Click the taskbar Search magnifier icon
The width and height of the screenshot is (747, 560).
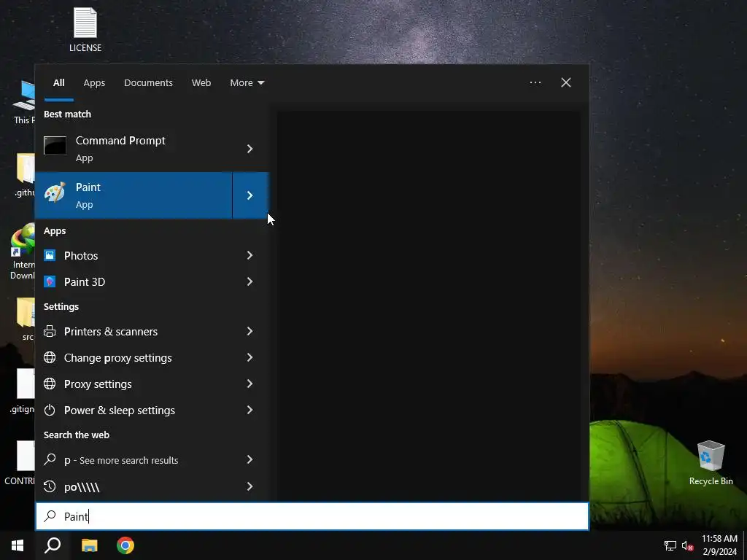click(x=53, y=545)
